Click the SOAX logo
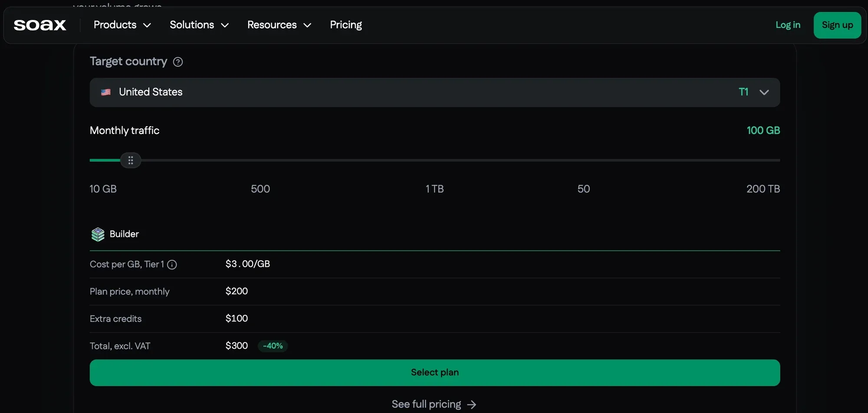Screen dimensions: 868x413 pyautogui.click(x=40, y=25)
